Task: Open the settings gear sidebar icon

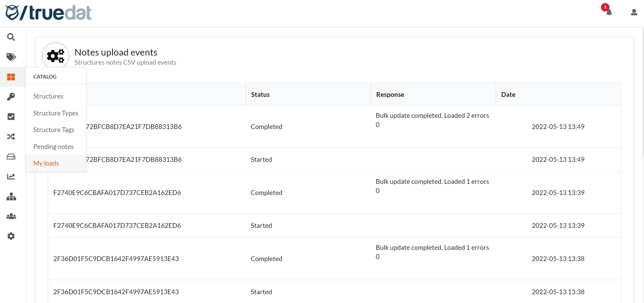Action: point(11,236)
